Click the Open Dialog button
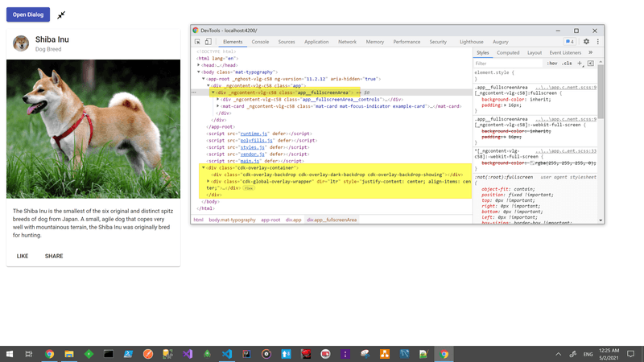 (x=28, y=14)
